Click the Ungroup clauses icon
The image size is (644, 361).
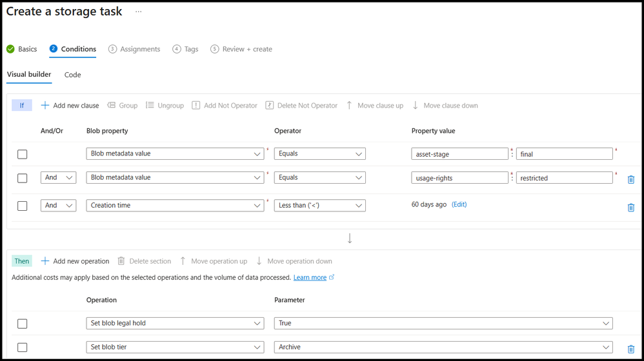150,106
